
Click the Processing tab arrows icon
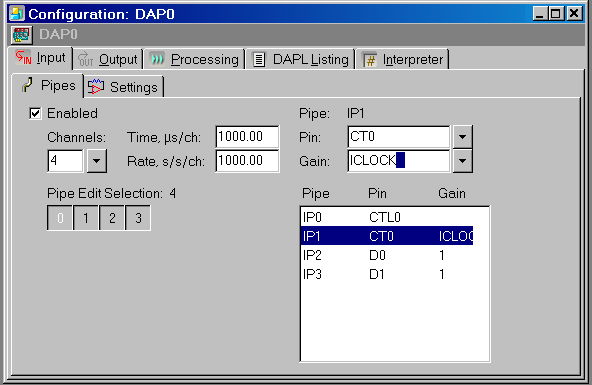[x=157, y=59]
